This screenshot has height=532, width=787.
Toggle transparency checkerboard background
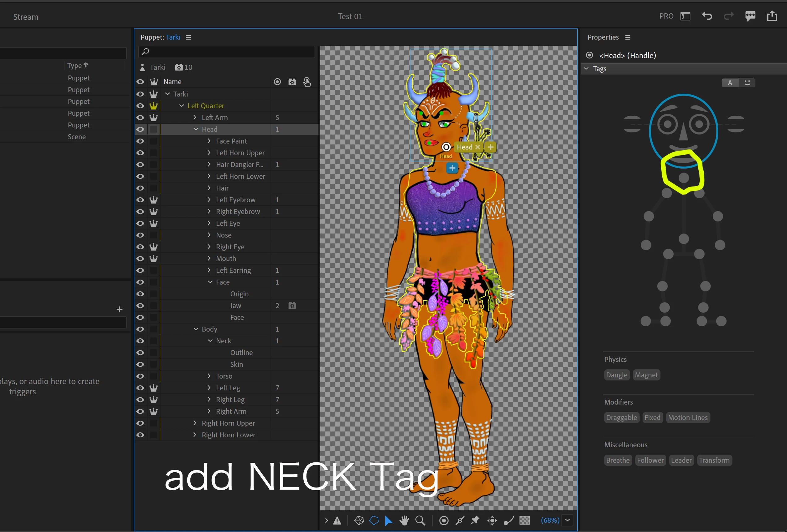click(x=524, y=521)
